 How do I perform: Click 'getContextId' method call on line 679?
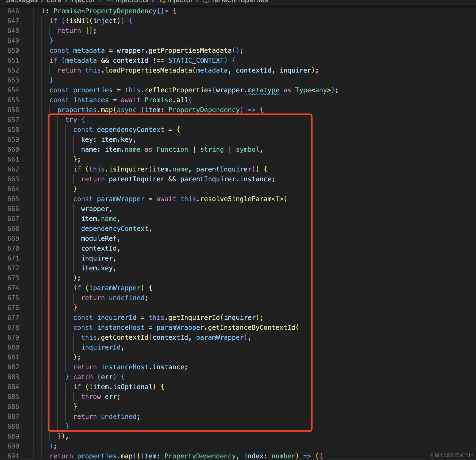[125, 337]
